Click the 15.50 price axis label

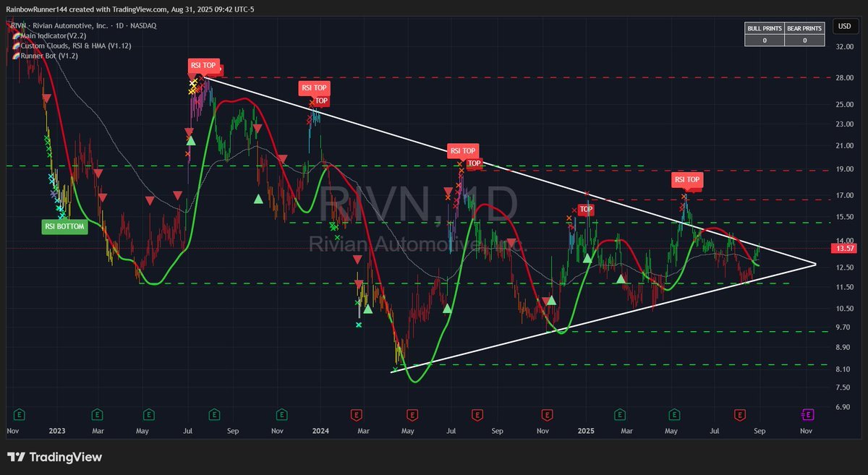(x=845, y=217)
